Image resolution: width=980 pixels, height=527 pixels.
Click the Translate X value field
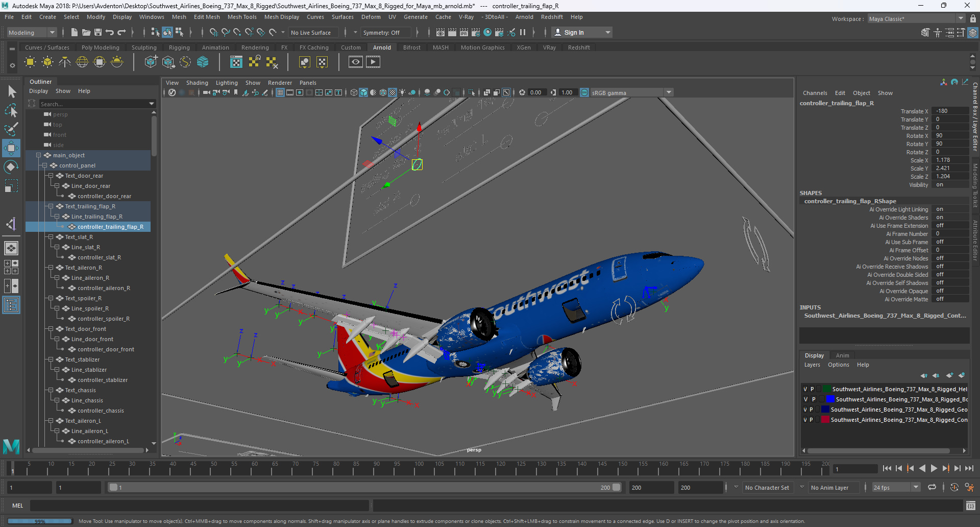pos(949,111)
